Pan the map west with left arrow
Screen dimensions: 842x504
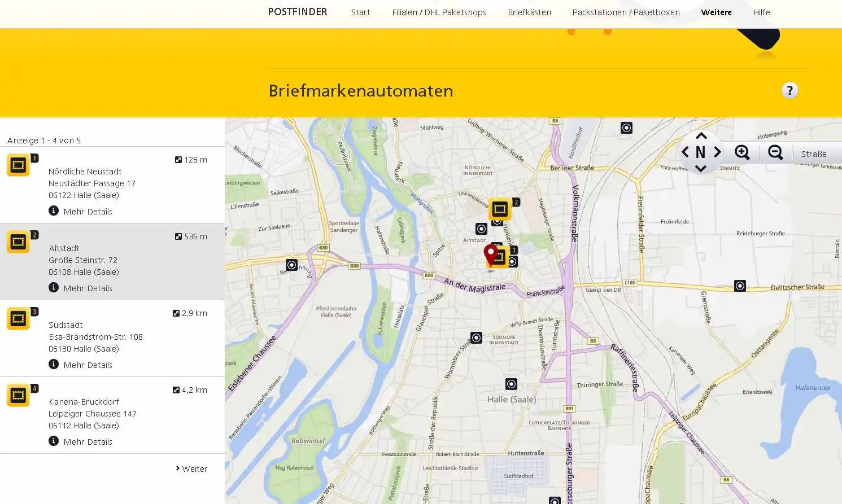(684, 152)
